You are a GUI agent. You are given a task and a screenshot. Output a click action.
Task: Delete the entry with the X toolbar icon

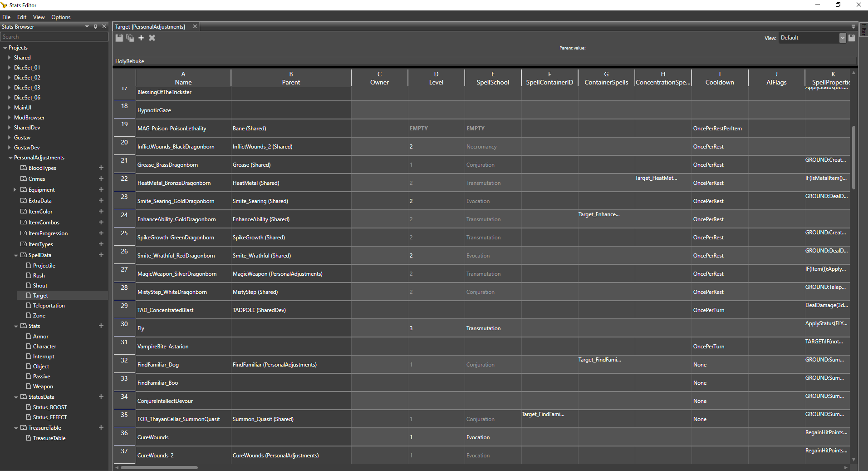(x=152, y=38)
